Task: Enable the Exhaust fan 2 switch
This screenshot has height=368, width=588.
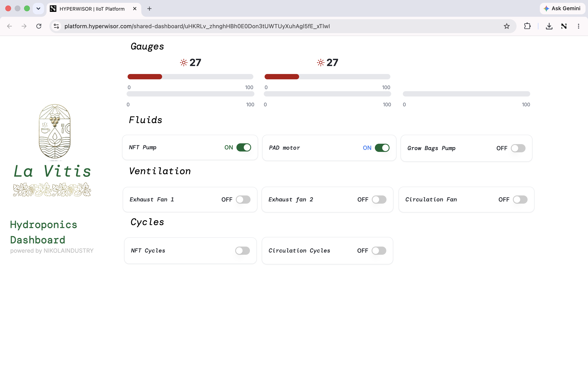Action: (379, 200)
